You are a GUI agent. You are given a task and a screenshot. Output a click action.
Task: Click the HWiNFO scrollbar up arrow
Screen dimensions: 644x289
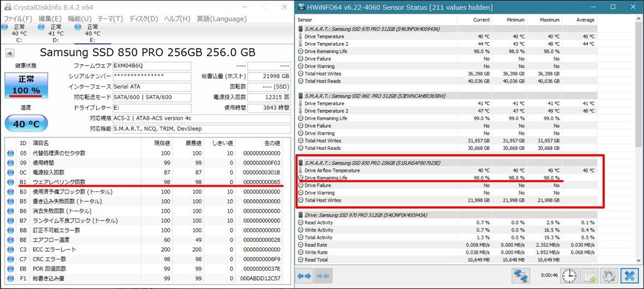(x=639, y=20)
